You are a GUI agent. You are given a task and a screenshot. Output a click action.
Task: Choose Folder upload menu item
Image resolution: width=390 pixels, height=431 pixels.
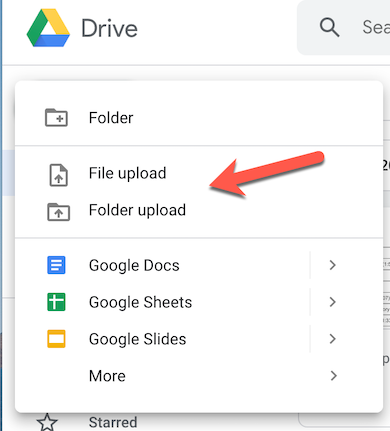point(199,210)
